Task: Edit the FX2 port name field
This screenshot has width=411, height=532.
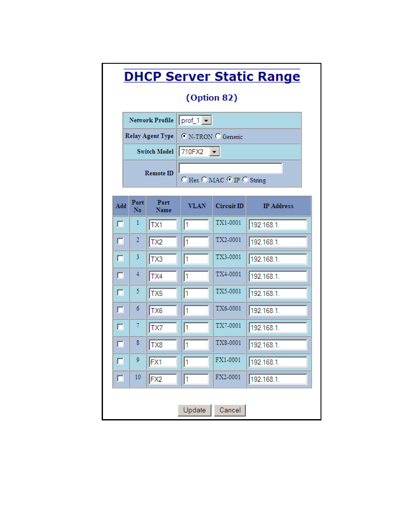Action: tap(163, 380)
